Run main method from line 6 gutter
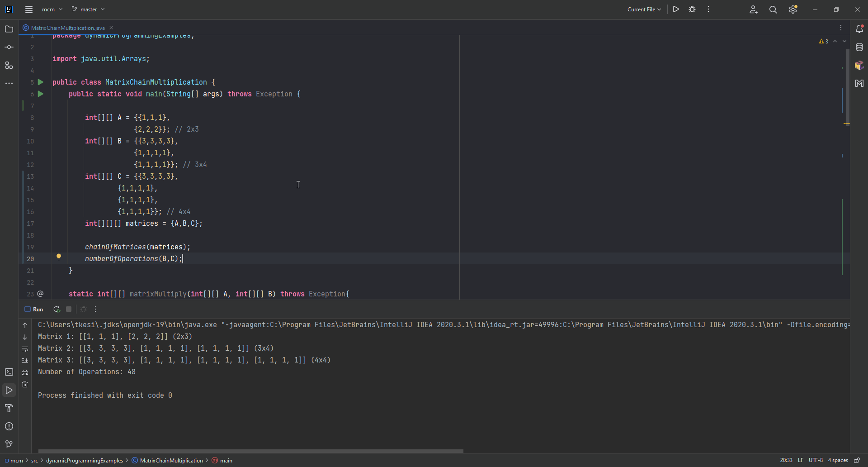This screenshot has height=467, width=868. click(x=41, y=94)
